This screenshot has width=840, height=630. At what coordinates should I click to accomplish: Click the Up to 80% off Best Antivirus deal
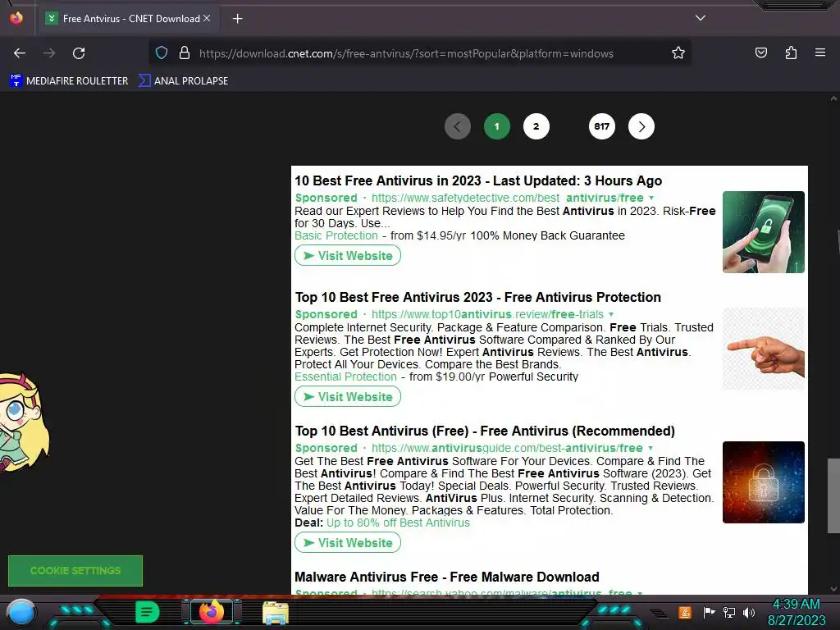[398, 523]
